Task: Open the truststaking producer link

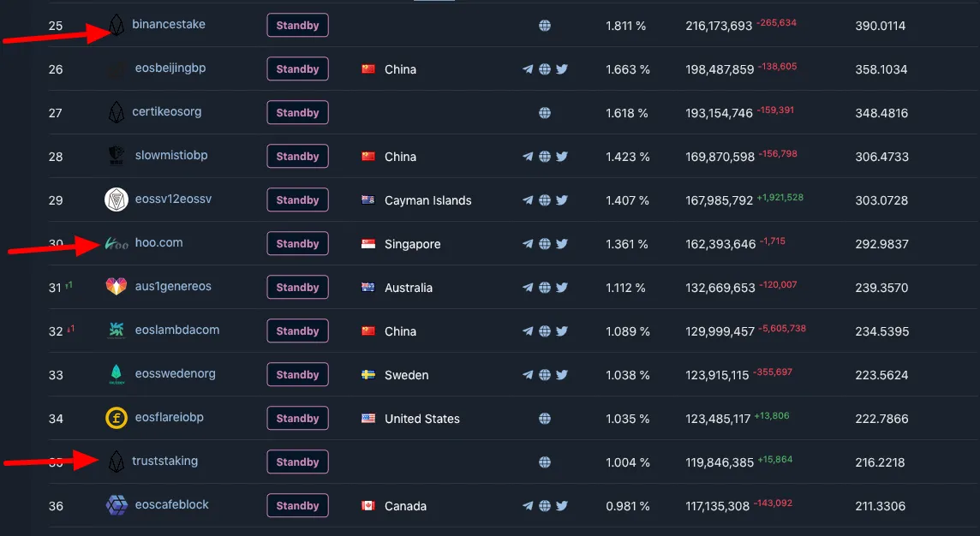Action: click(165, 461)
